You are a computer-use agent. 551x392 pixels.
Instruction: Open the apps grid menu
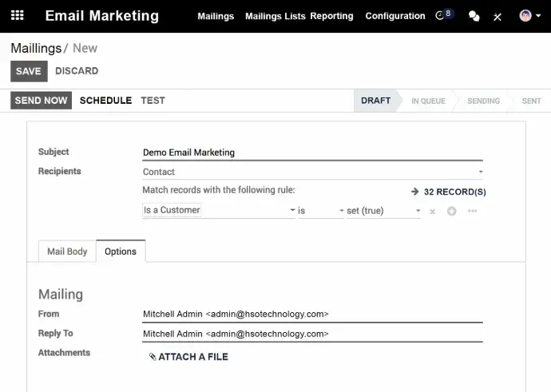[18, 16]
